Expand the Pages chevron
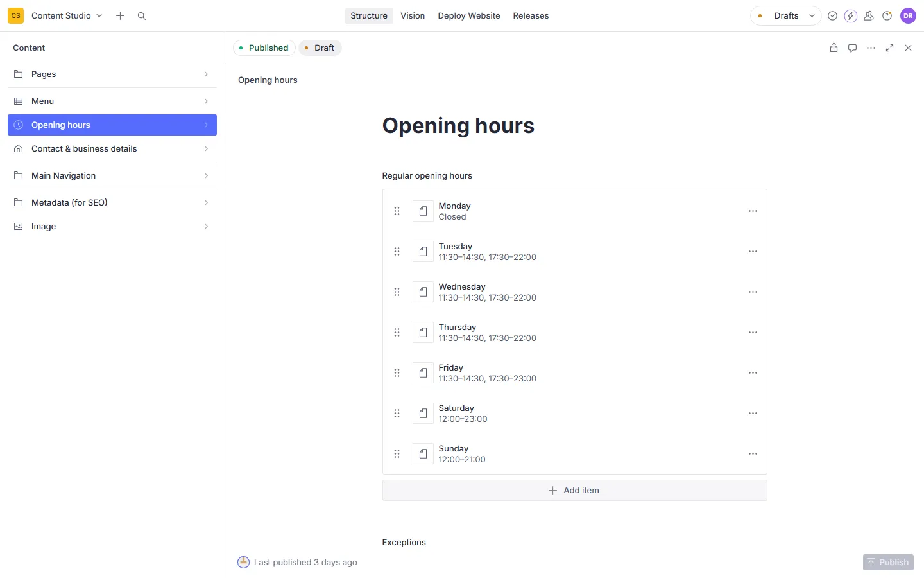 click(x=206, y=74)
